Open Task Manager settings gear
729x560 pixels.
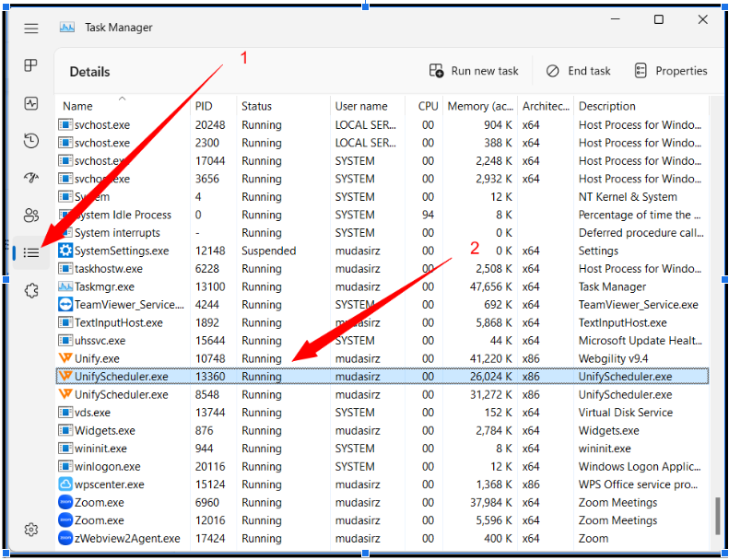pyautogui.click(x=31, y=530)
